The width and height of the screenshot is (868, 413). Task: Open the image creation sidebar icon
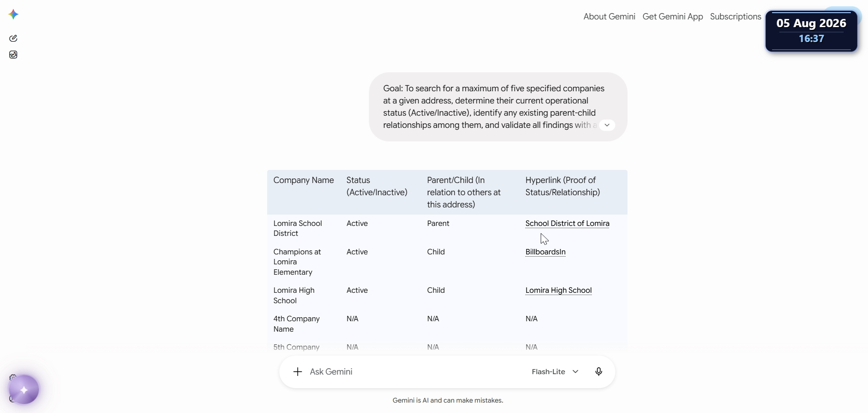[13, 55]
